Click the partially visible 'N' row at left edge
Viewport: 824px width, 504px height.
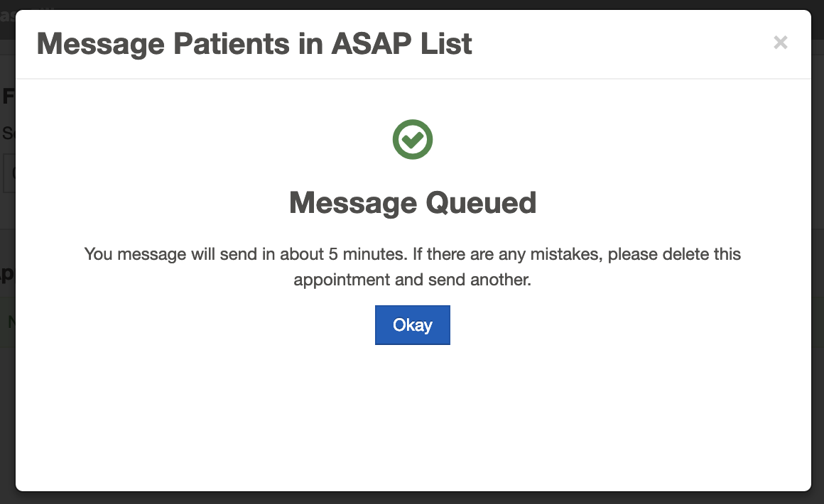[x=9, y=322]
